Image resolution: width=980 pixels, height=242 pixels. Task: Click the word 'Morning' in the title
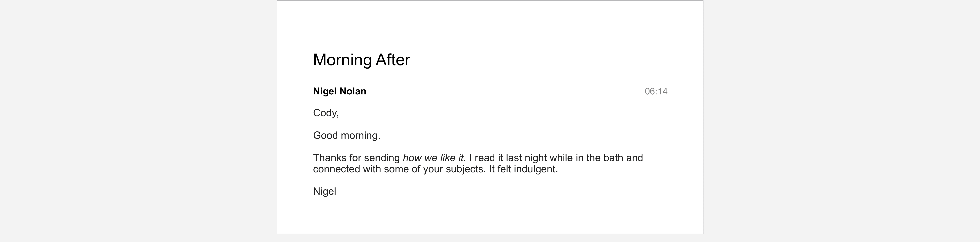[x=342, y=60]
